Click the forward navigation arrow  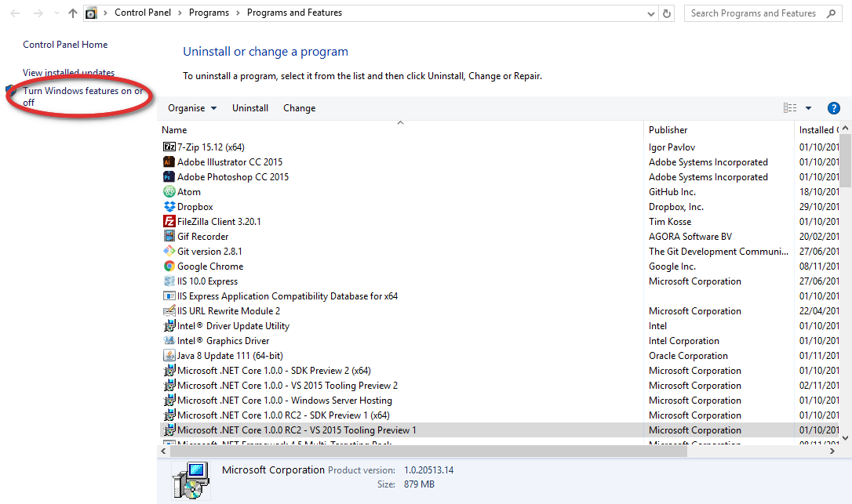(38, 13)
